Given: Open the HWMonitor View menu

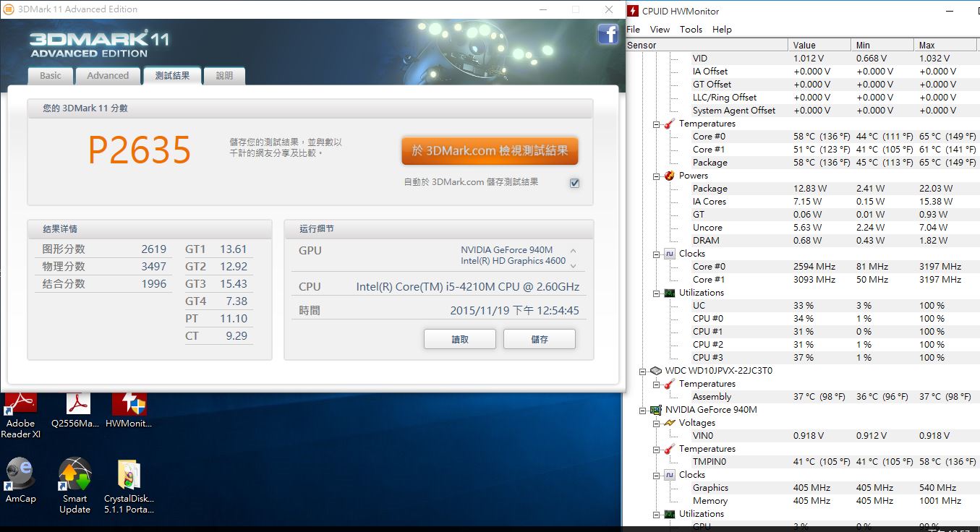Looking at the screenshot, I should [660, 30].
